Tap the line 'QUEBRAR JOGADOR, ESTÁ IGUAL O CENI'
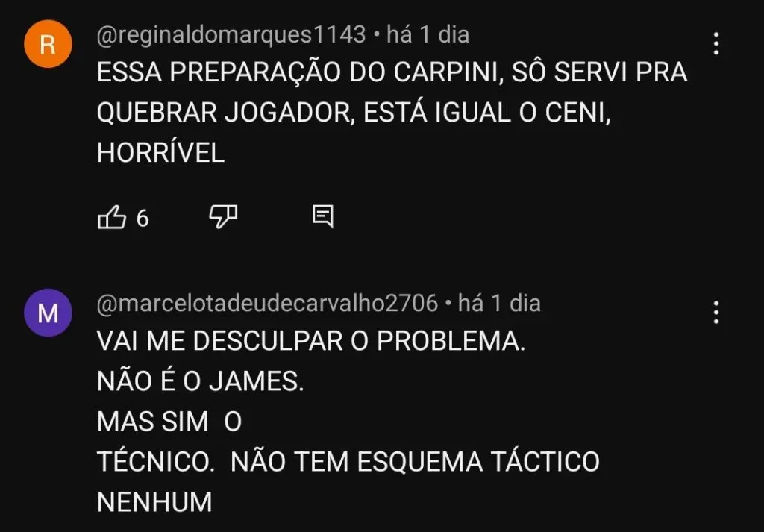Viewport: 764px width, 532px height. tap(353, 113)
